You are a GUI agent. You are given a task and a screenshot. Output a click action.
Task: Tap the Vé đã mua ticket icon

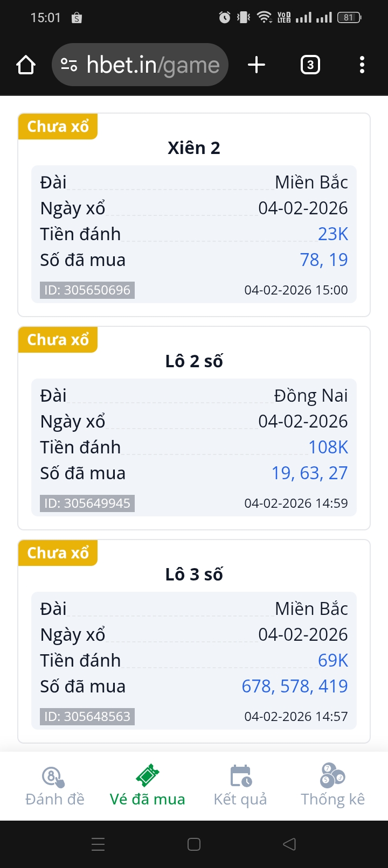pyautogui.click(x=147, y=776)
